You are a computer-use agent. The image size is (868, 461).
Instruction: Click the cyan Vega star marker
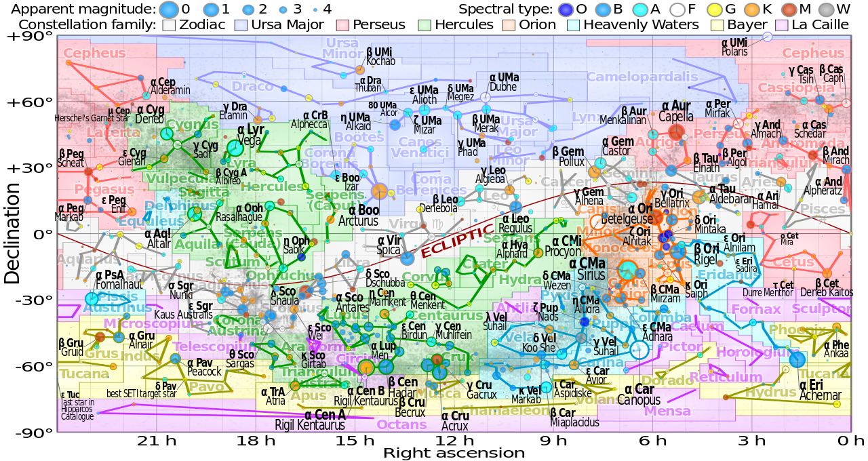[x=235, y=148]
